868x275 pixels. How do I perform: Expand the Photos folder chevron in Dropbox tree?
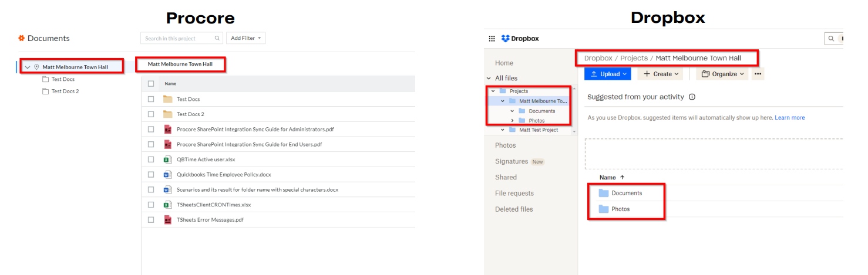[512, 120]
